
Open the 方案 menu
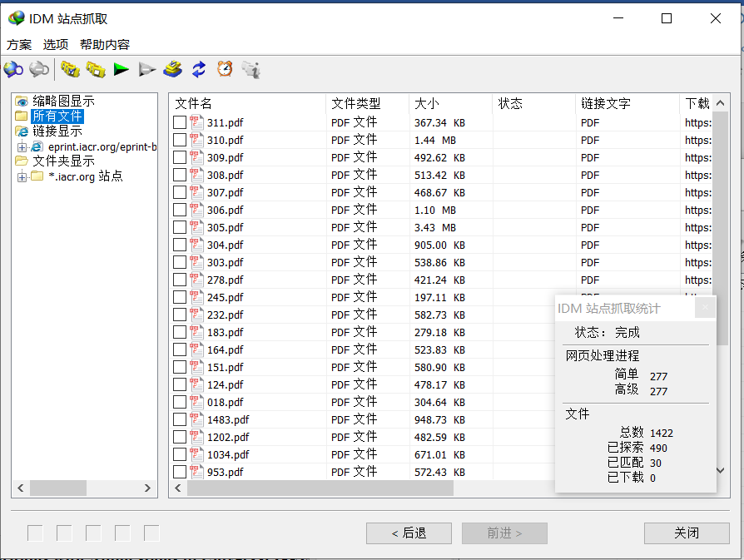pyautogui.click(x=19, y=45)
